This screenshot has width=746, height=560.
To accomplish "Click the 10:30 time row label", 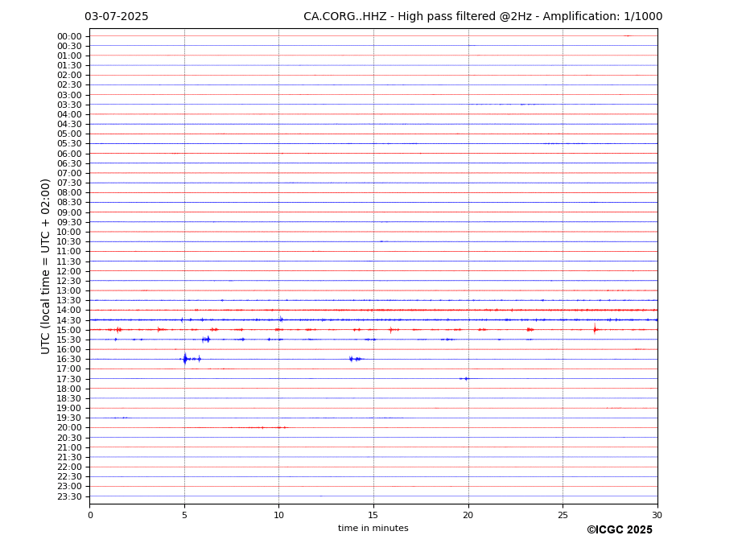I will tap(69, 241).
